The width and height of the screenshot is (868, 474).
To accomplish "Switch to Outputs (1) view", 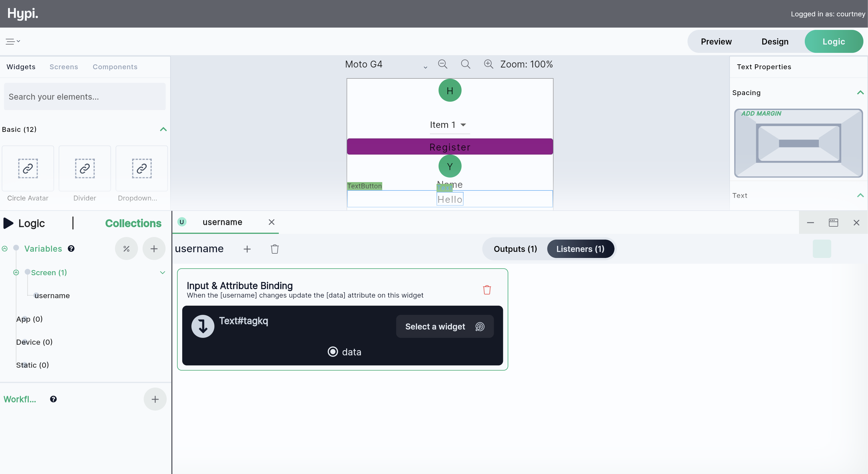I will (515, 249).
